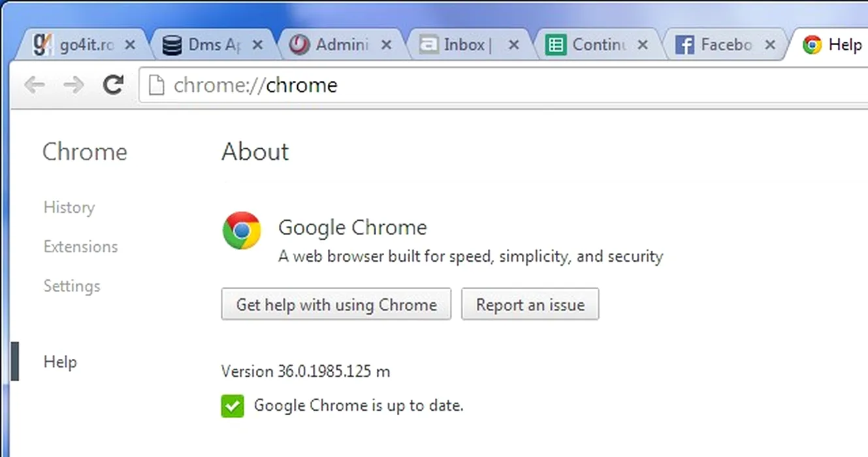The image size is (868, 457).
Task: Click the go4it.ro tab favicon
Action: click(42, 45)
